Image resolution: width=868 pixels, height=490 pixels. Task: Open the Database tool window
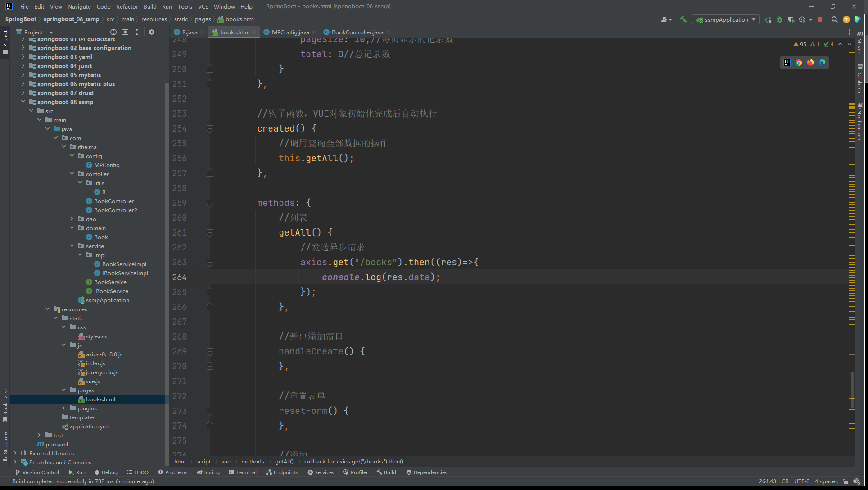pos(860,78)
